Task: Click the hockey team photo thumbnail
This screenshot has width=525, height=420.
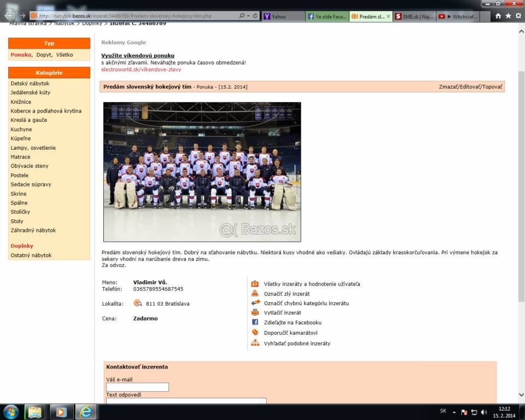Action: (x=202, y=172)
